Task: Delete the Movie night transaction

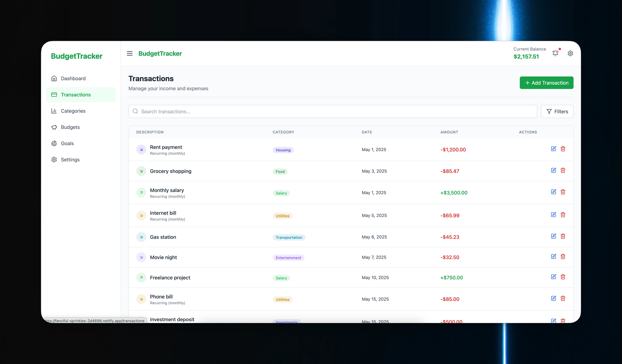Action: tap(563, 256)
